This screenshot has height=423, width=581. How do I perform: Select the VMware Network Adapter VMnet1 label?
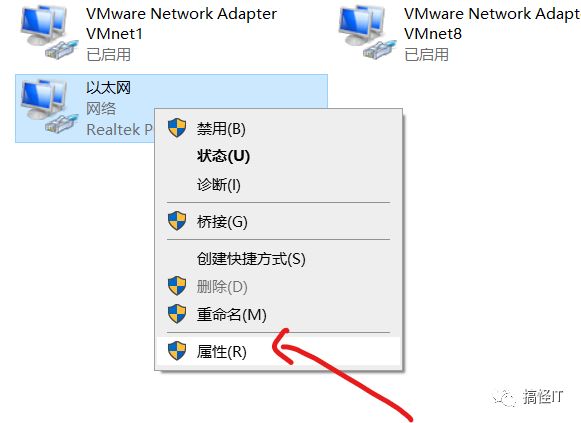point(182,24)
